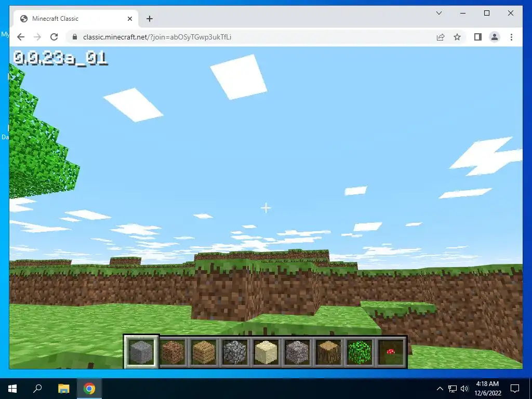Open Chrome profile menu
The width and height of the screenshot is (532, 399).
tap(495, 37)
